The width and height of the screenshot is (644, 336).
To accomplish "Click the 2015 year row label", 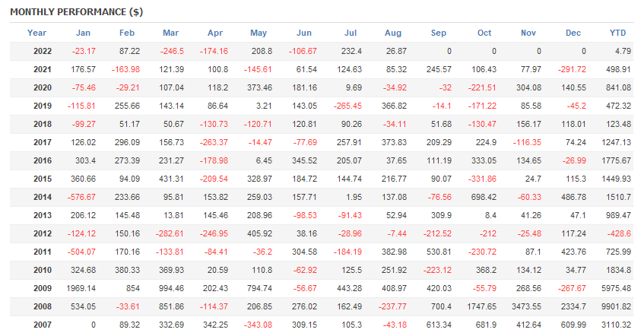I will [44, 178].
